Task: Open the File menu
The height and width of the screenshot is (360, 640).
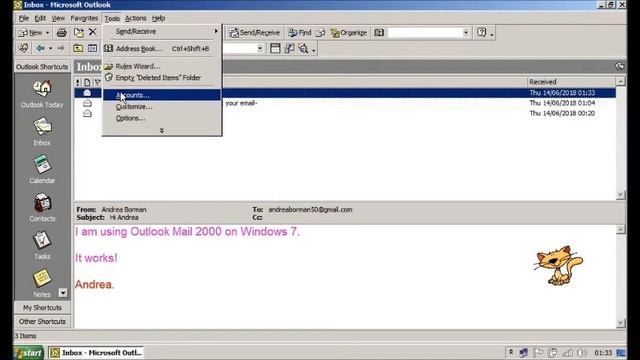Action: (24, 18)
